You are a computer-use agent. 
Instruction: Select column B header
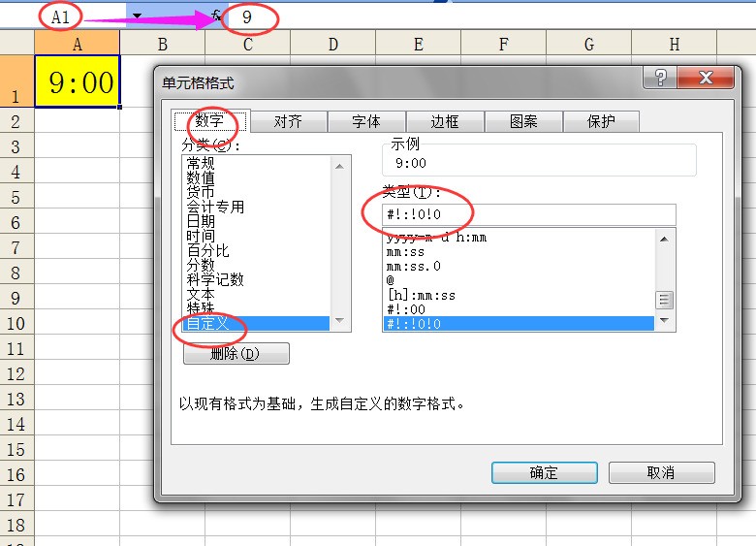coord(163,45)
